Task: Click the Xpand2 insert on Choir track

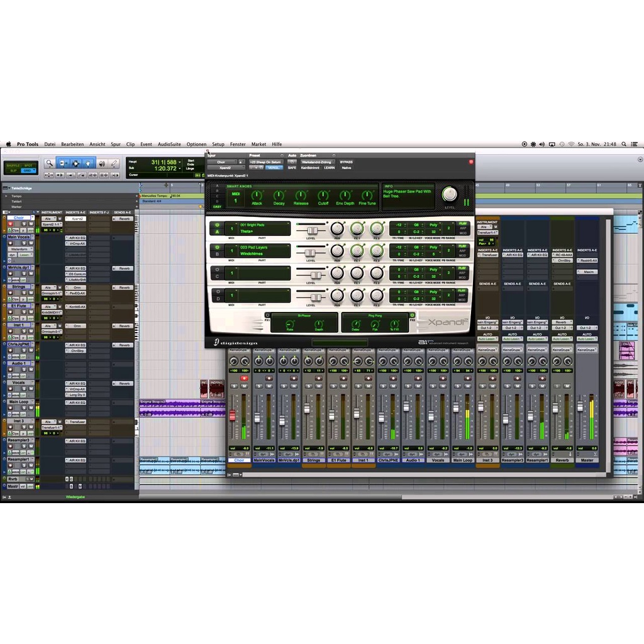Action: tap(77, 219)
